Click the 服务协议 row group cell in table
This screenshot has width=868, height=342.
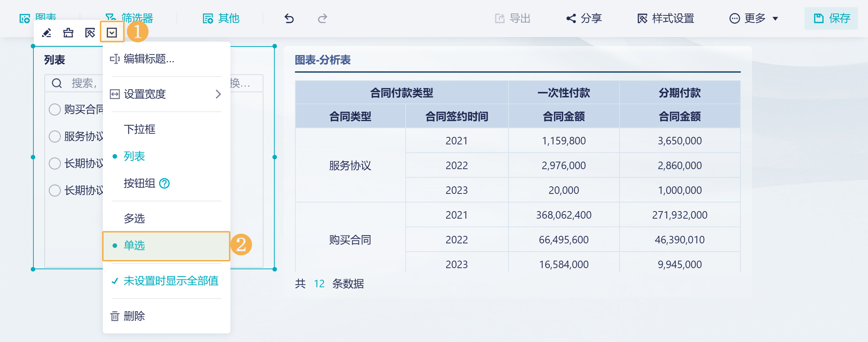coord(351,165)
